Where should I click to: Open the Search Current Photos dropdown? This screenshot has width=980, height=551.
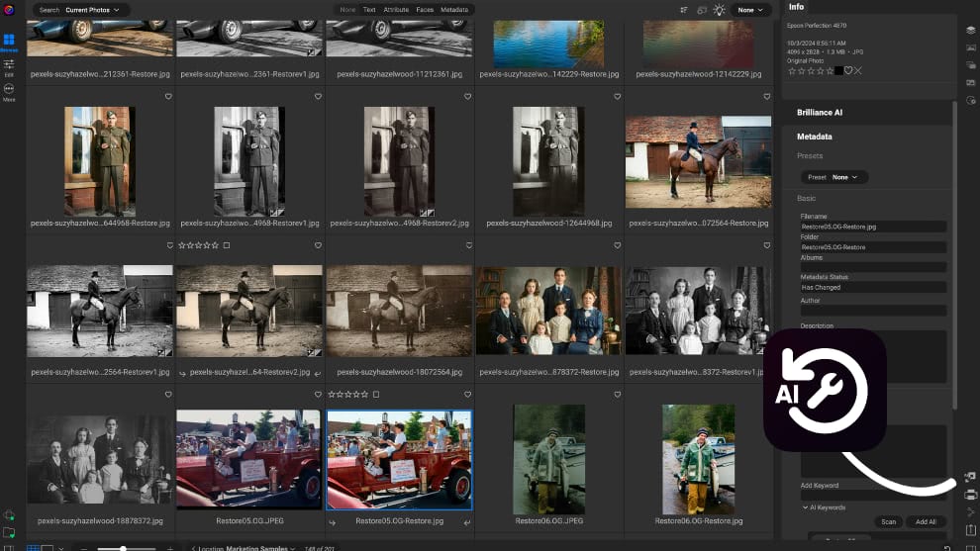81,10
